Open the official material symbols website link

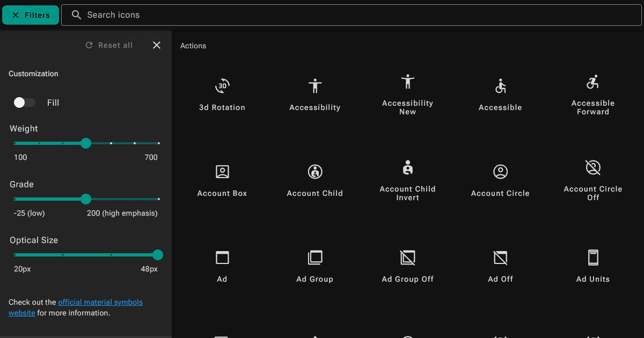[x=100, y=302]
